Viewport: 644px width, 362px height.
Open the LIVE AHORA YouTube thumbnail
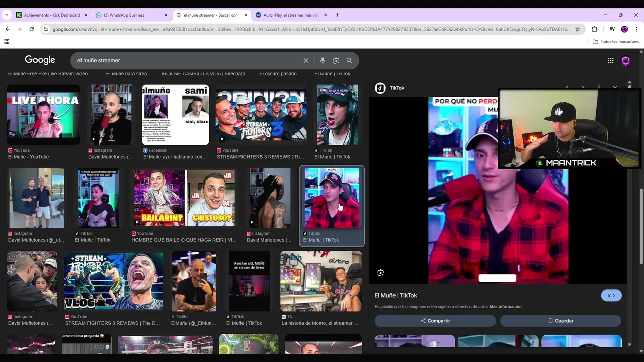coord(43,115)
